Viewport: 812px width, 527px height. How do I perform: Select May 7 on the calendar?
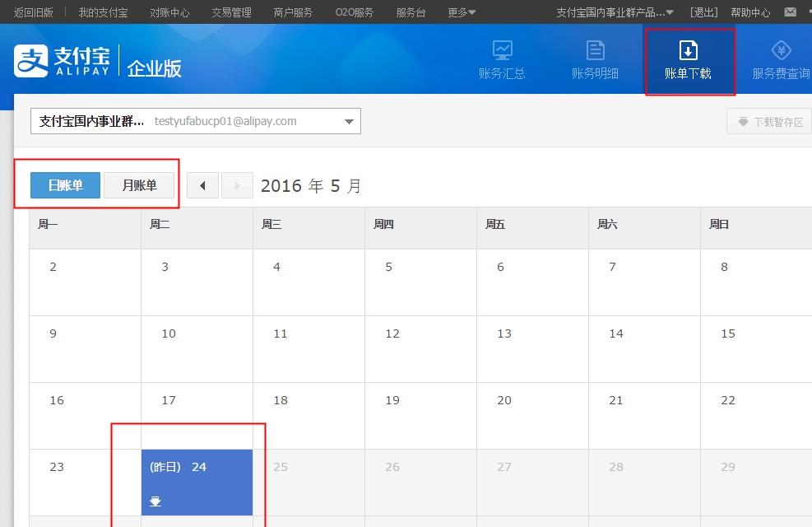tap(644, 282)
